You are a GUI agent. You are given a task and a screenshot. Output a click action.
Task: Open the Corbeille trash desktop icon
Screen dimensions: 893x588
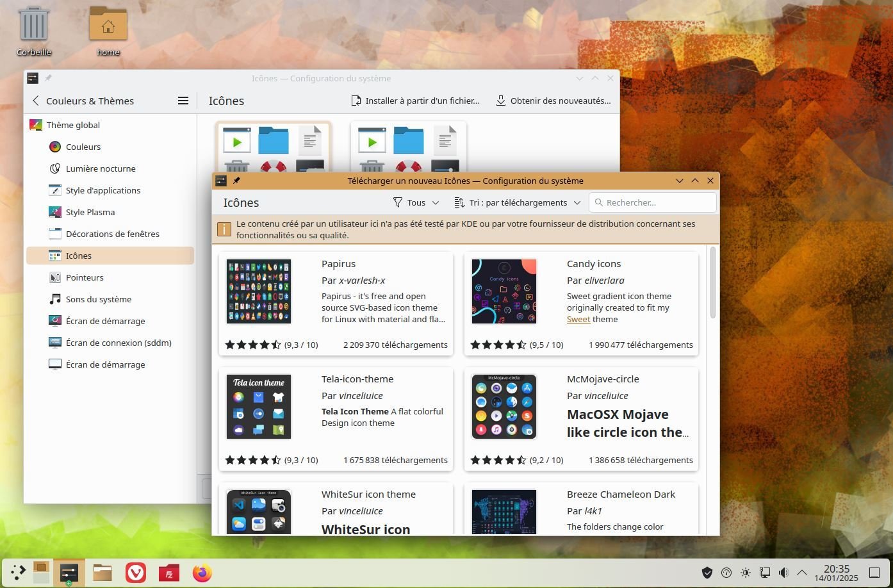click(34, 31)
